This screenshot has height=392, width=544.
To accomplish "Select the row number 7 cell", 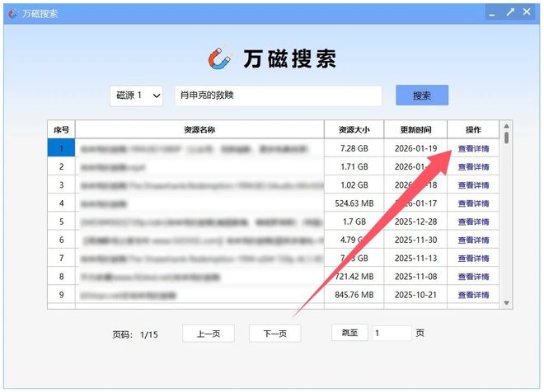I will point(62,259).
